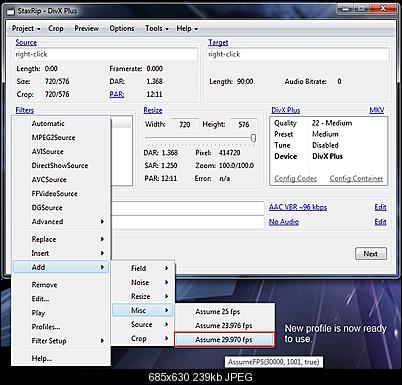This screenshot has height=385, width=402.
Task: Click the resize slider handle
Action: (253, 138)
